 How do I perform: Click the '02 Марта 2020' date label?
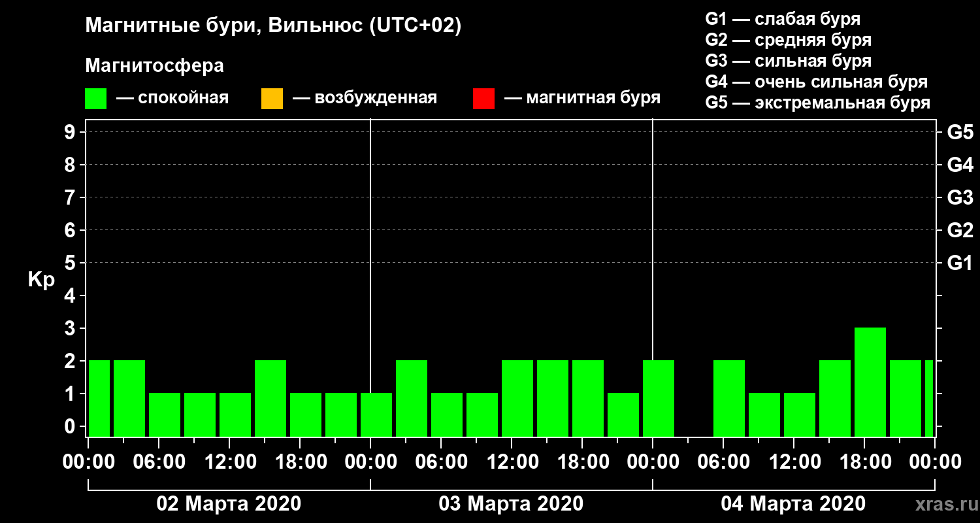[229, 504]
